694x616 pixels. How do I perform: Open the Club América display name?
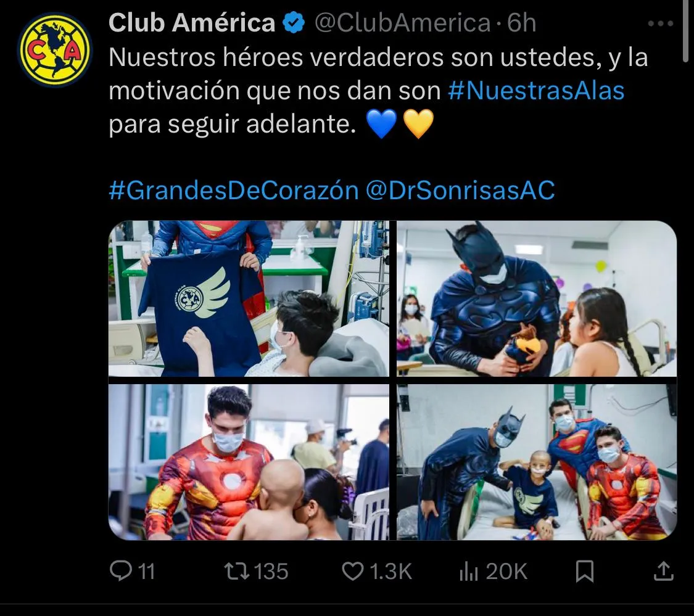click(192, 23)
